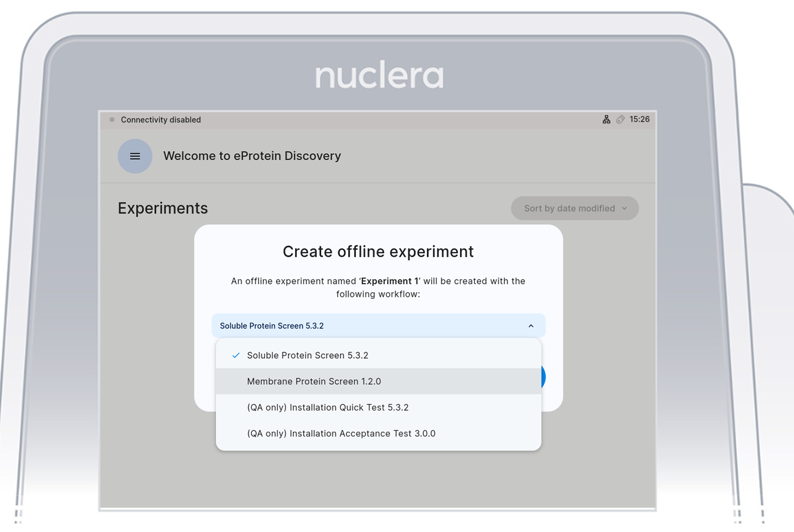Choose Membrane Protein Screen 1.2.0 workflow
Image resolution: width=794 pixels, height=532 pixels.
point(314,381)
